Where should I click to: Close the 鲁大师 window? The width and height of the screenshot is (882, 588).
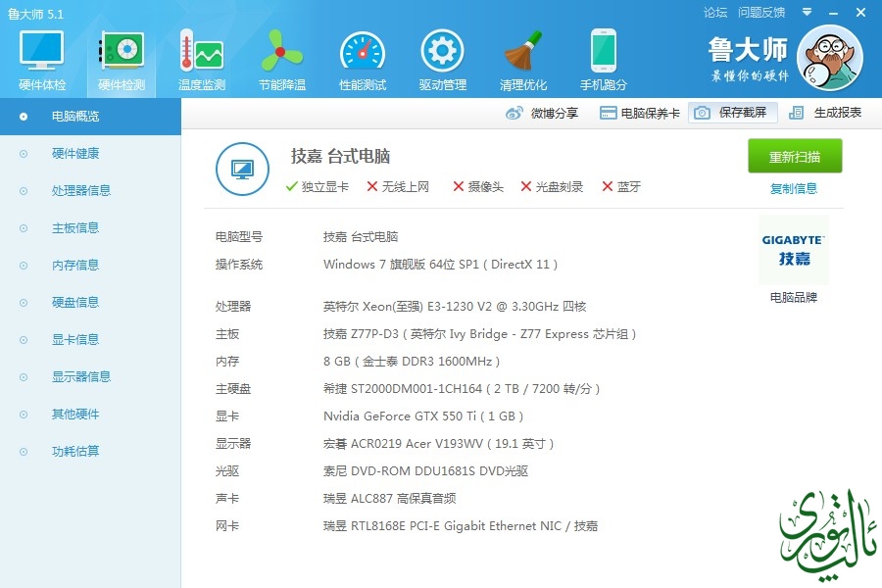pos(860,13)
